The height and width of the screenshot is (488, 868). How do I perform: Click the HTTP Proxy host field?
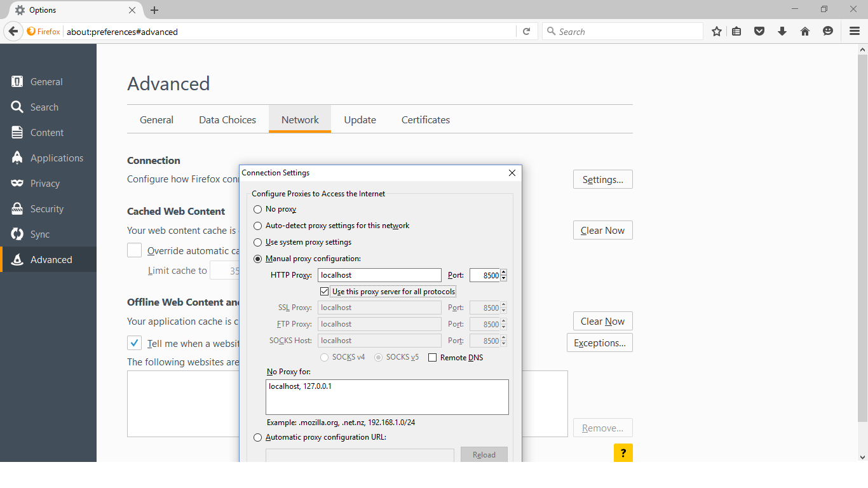(379, 275)
